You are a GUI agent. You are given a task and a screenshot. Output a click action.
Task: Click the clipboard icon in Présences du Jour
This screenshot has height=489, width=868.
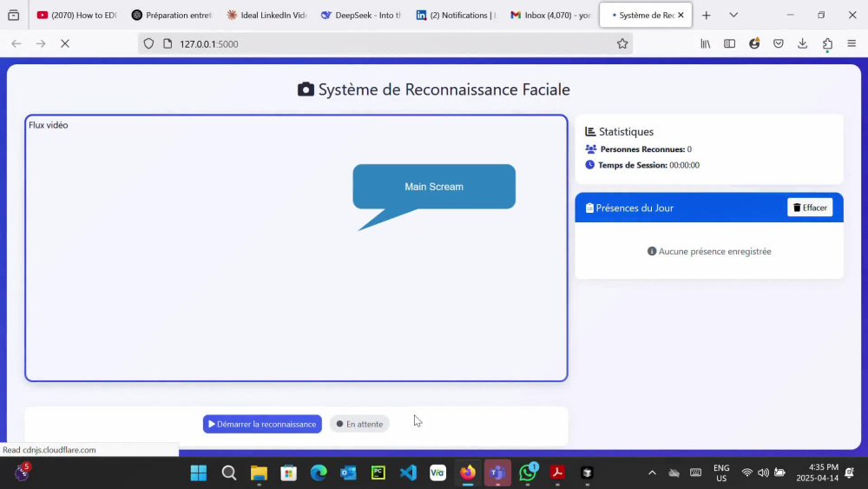click(x=589, y=208)
